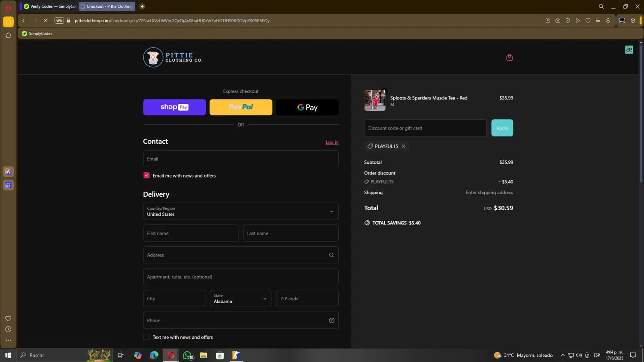Open the State dropdown showing Alabama
Screen dimensions: 644x362
(x=240, y=299)
